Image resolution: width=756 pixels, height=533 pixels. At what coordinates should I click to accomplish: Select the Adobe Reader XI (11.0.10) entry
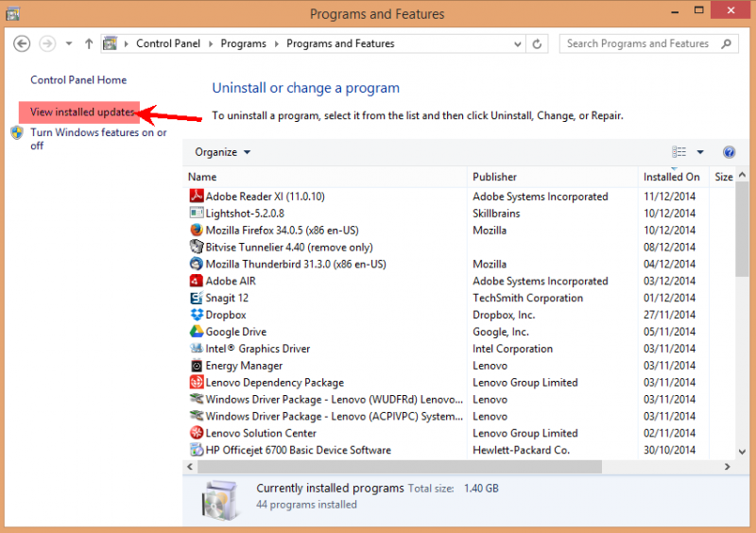tap(266, 197)
